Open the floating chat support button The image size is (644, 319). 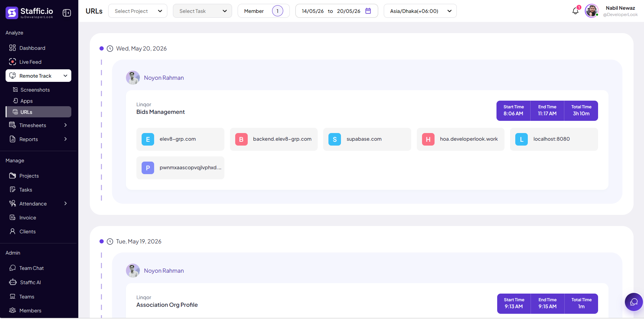pyautogui.click(x=634, y=302)
